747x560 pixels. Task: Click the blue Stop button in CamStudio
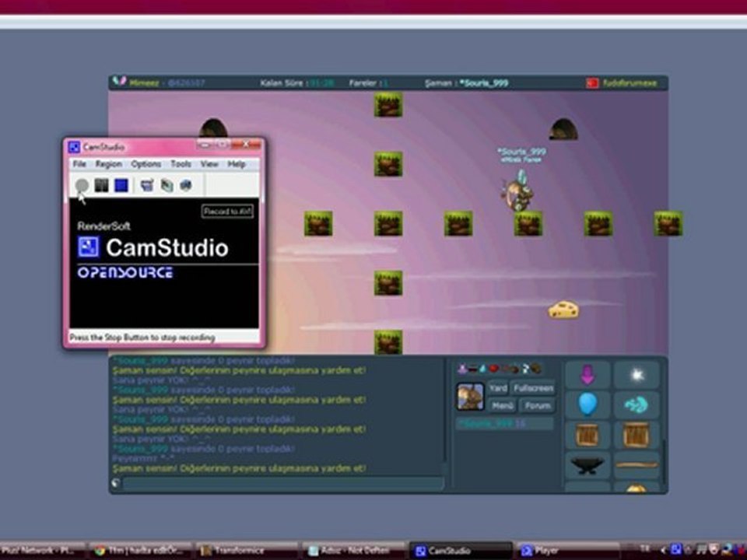(x=121, y=185)
